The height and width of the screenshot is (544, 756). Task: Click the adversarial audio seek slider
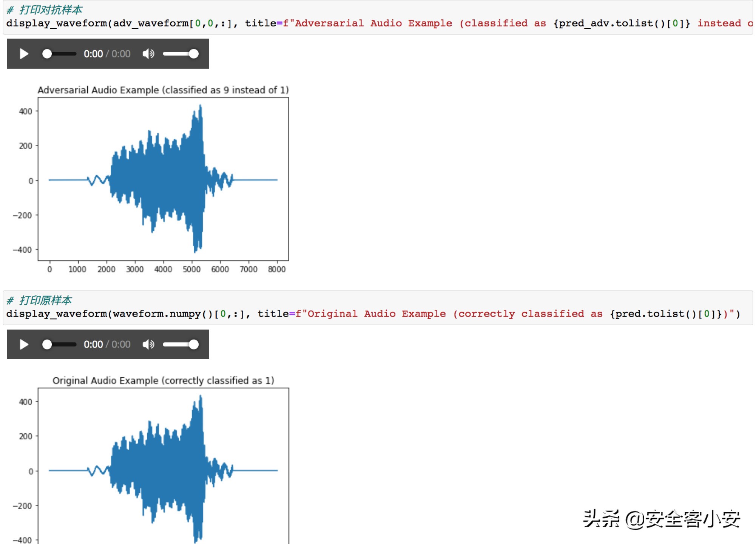59,54
